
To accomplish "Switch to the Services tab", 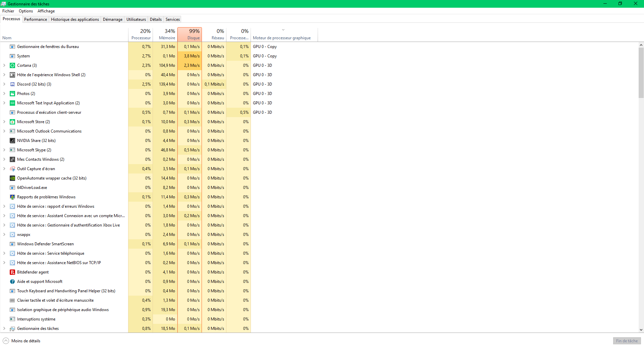I will (173, 19).
